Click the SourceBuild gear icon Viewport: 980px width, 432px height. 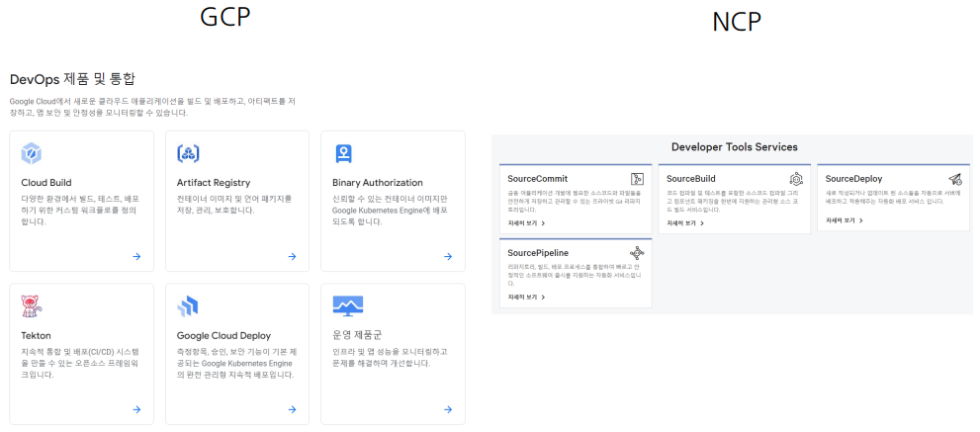coord(796,180)
